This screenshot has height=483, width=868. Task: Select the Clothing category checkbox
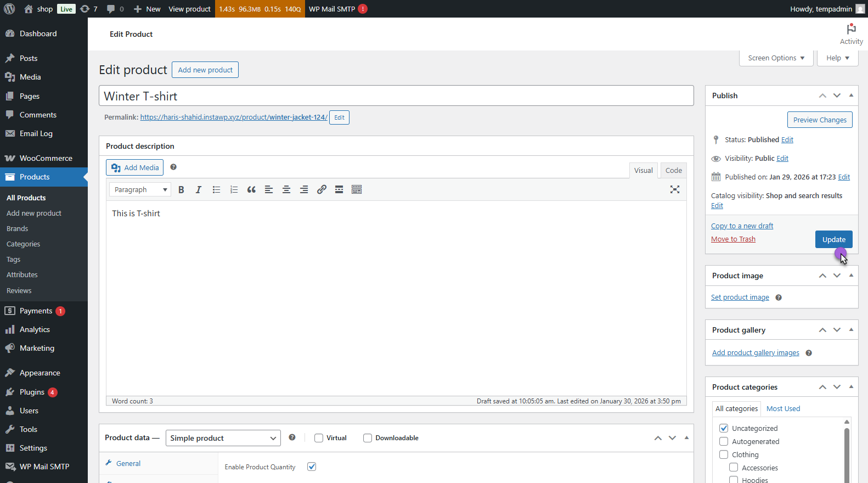click(x=724, y=454)
